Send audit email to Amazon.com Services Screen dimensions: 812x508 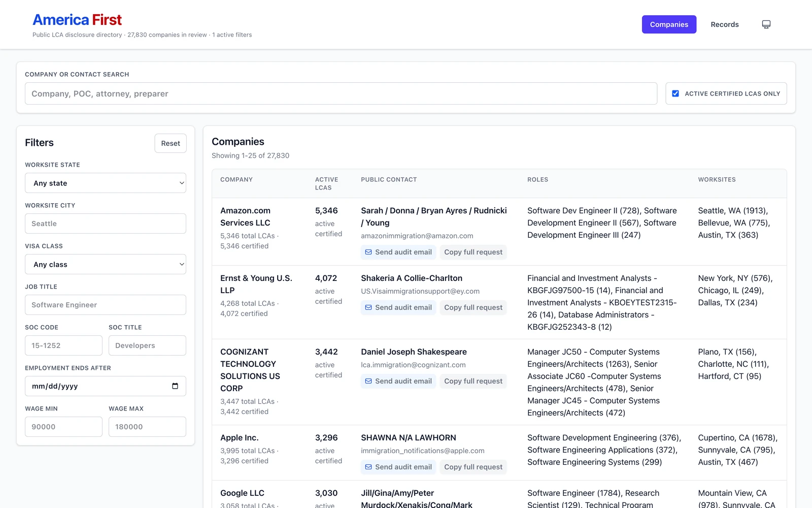[398, 252]
